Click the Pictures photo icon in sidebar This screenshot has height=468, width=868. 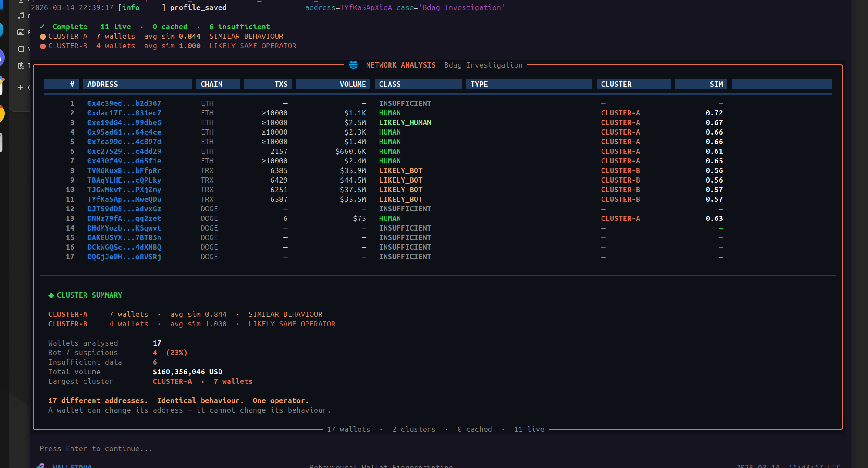pyautogui.click(x=21, y=32)
